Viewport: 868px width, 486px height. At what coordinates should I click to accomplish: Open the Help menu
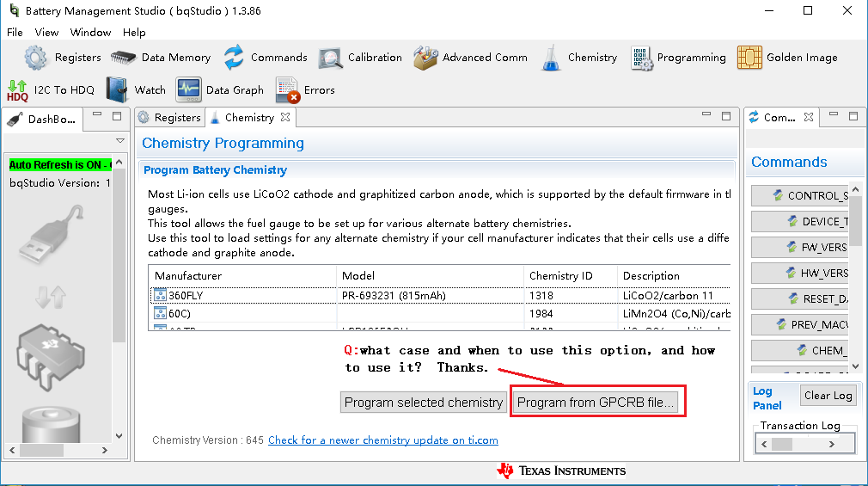134,33
